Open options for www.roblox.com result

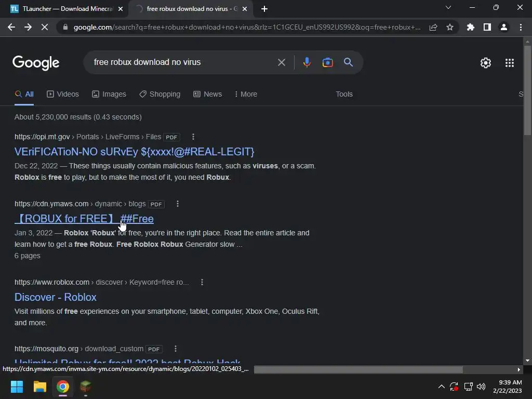[x=202, y=282]
